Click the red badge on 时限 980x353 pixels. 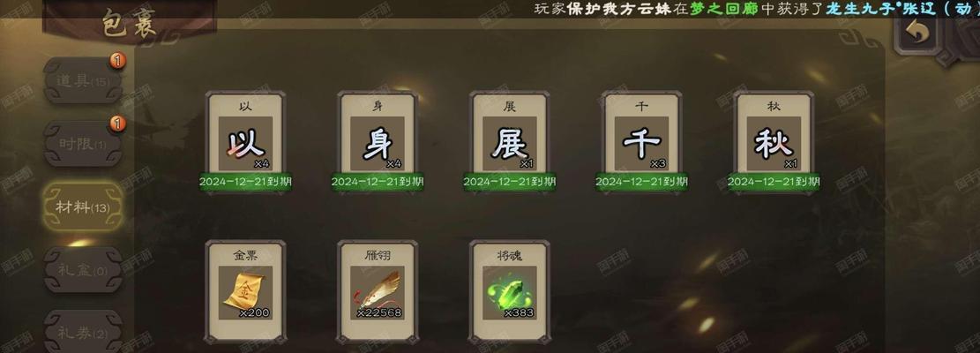pos(117,124)
